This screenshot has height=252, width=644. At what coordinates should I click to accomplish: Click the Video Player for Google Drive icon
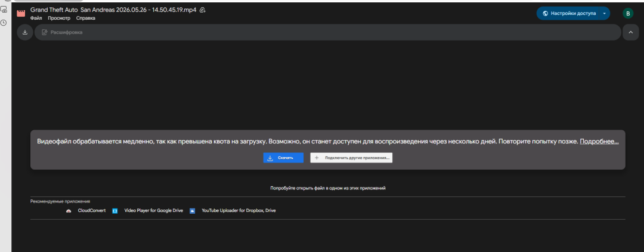tap(115, 210)
